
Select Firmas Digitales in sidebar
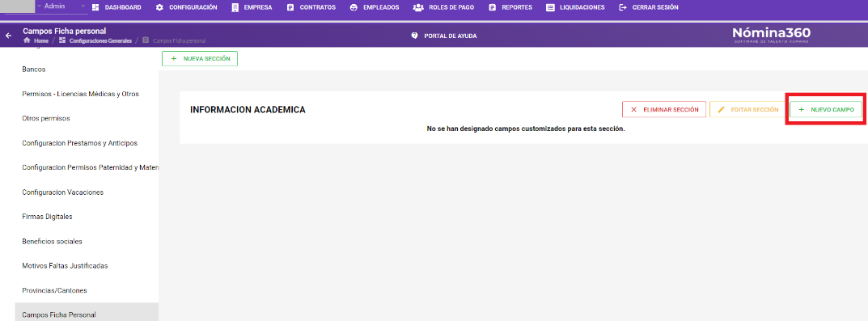[x=47, y=217]
